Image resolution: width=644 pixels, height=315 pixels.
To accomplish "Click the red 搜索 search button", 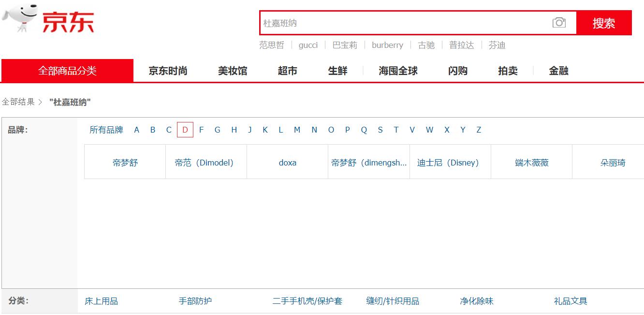I will [604, 23].
